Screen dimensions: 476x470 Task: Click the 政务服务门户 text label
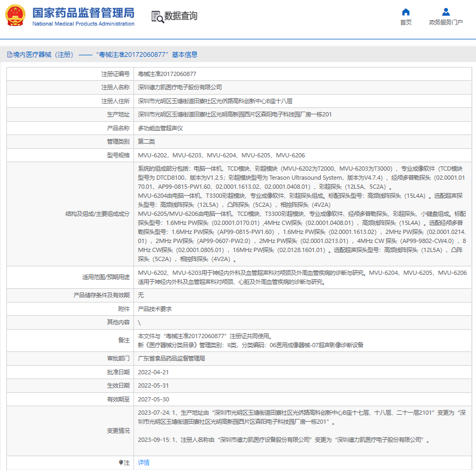446,22
